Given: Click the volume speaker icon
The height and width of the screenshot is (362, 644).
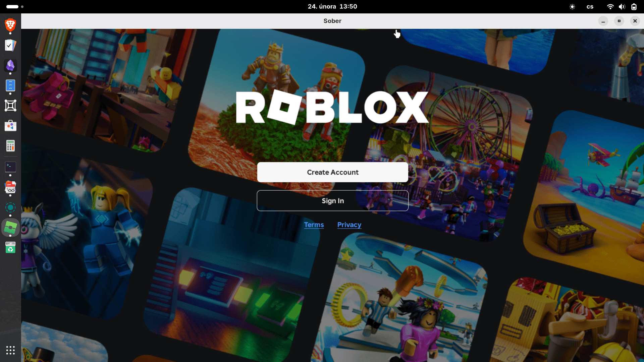Looking at the screenshot, I should (x=622, y=7).
